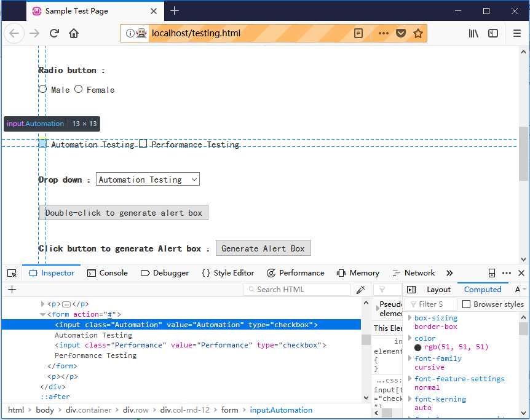Click the back navigation arrow
The image size is (530, 420).
coord(14,33)
